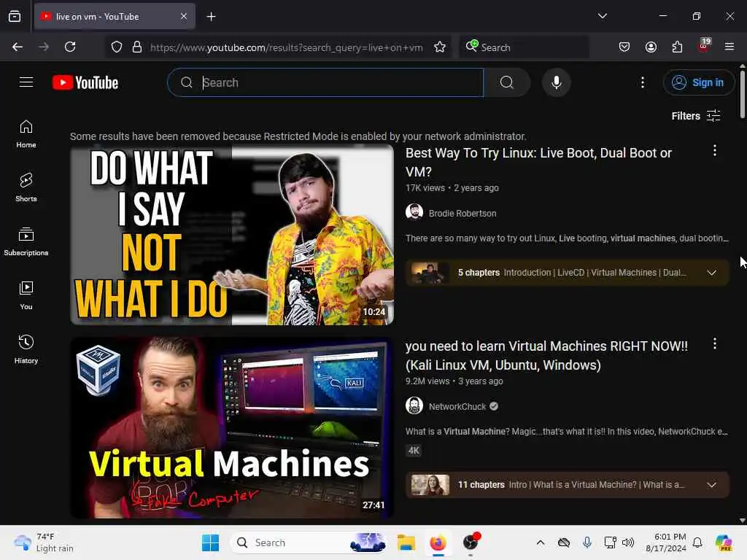
Task: Open the YouTube hamburger guide menu
Action: pos(26,82)
